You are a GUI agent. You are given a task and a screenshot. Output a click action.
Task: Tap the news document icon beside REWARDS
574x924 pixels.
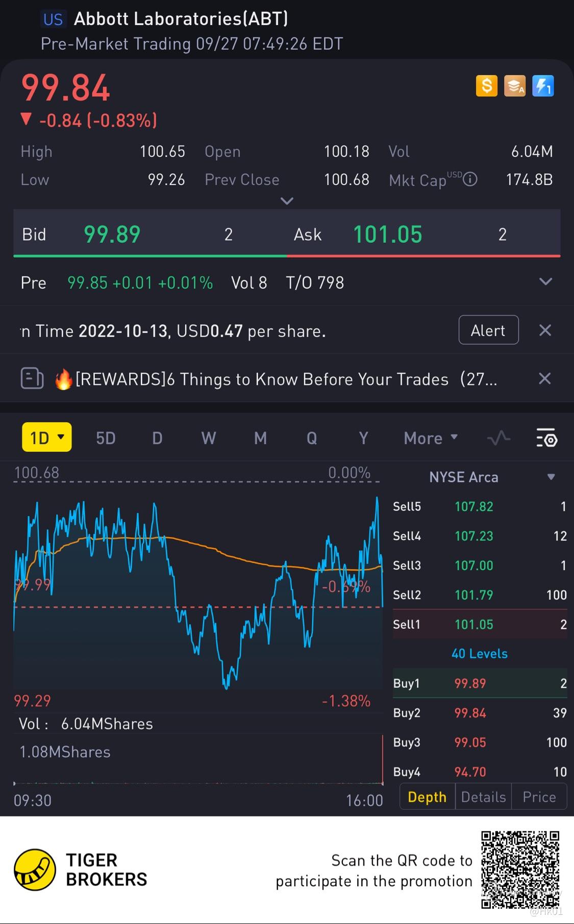tap(32, 379)
